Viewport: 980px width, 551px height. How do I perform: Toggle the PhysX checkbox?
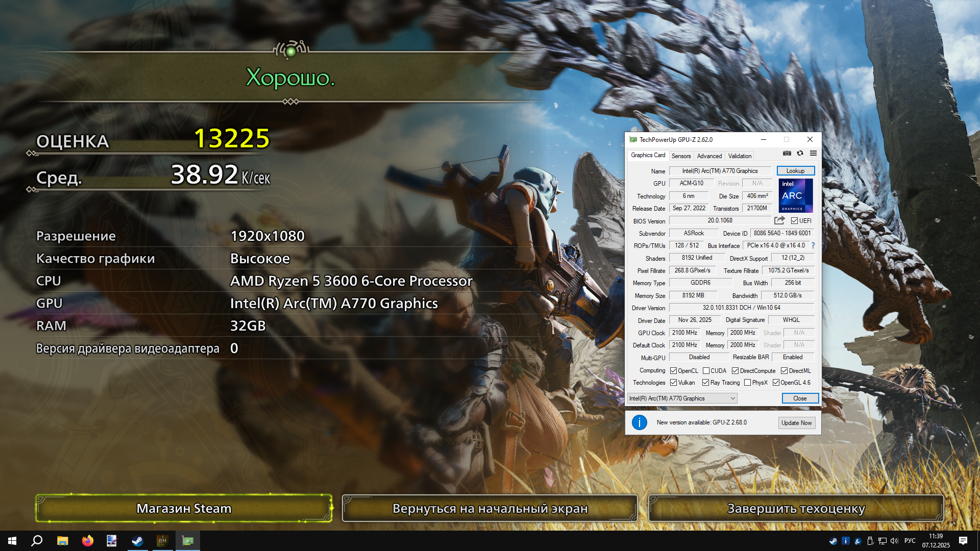(x=747, y=383)
